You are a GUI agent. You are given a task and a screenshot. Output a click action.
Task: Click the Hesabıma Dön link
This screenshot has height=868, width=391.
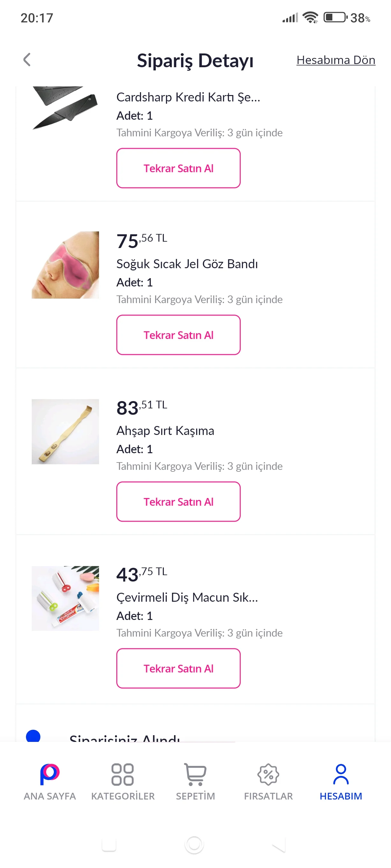tap(336, 60)
